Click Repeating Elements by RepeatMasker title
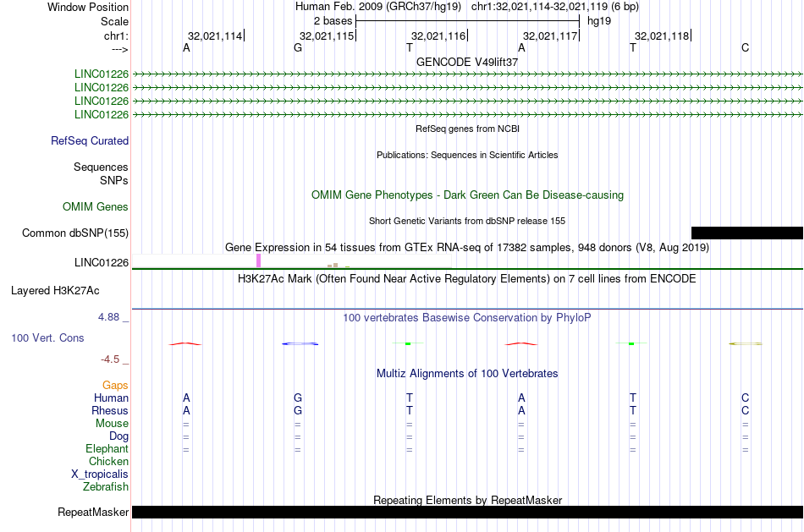Viewport: 804px width, 532px height. tap(468, 500)
